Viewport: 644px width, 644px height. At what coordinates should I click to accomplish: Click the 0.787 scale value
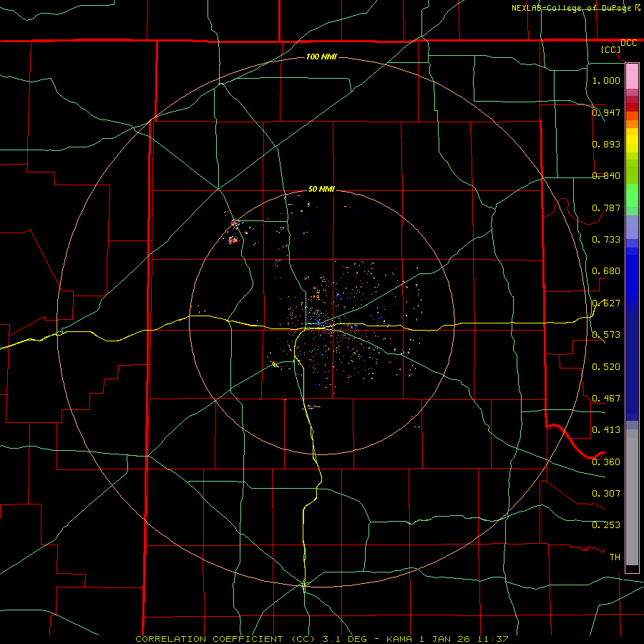click(x=606, y=208)
